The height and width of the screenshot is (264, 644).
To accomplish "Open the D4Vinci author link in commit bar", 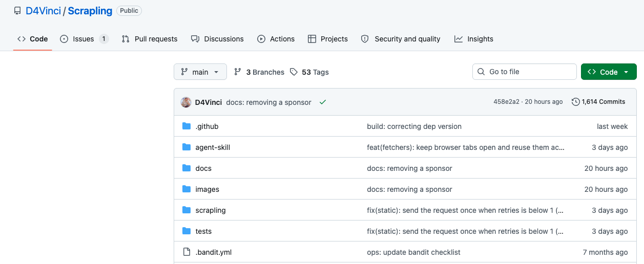I will [x=209, y=102].
